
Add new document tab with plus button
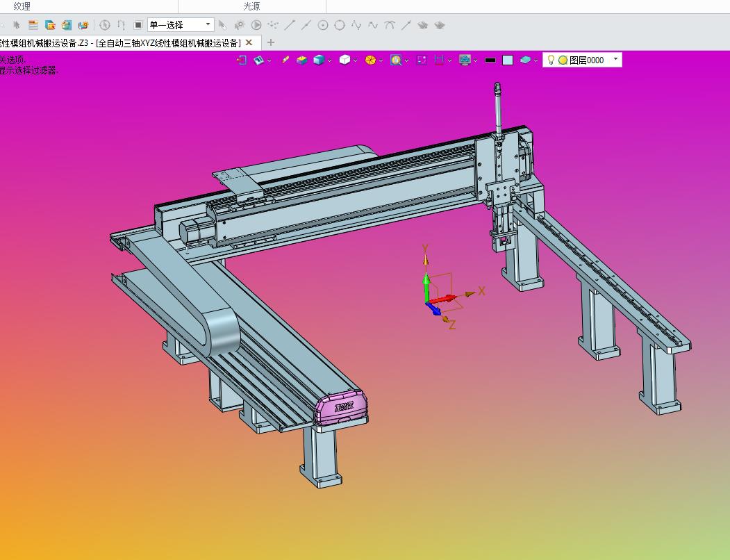pyautogui.click(x=270, y=43)
